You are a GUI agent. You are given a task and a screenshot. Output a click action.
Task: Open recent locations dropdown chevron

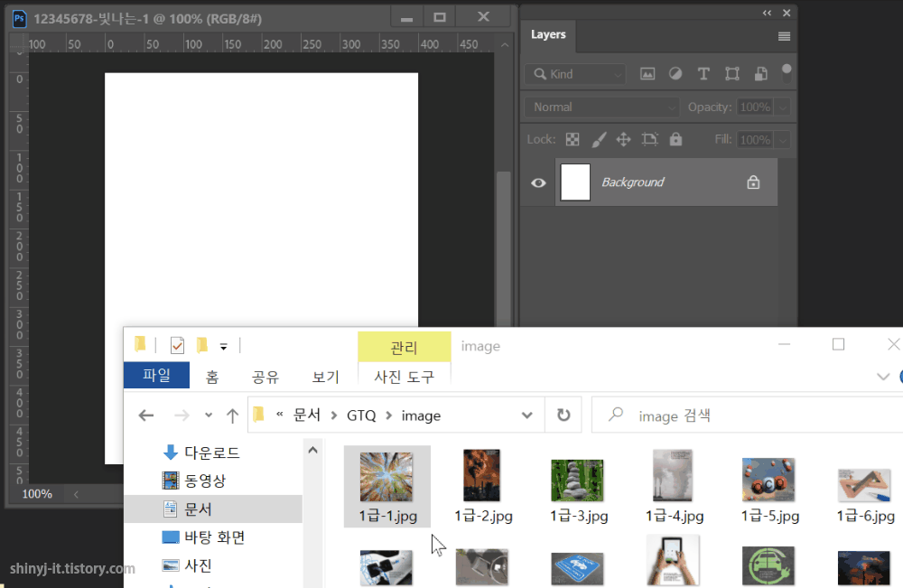[x=209, y=415]
